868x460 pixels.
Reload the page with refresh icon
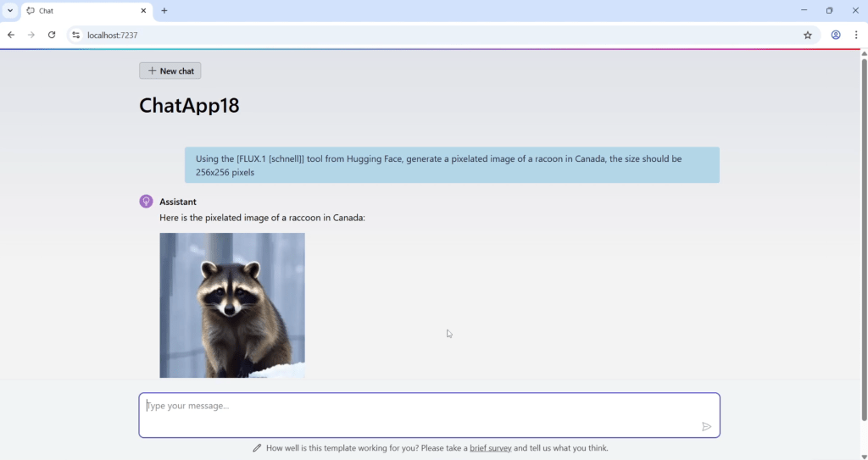(x=52, y=35)
